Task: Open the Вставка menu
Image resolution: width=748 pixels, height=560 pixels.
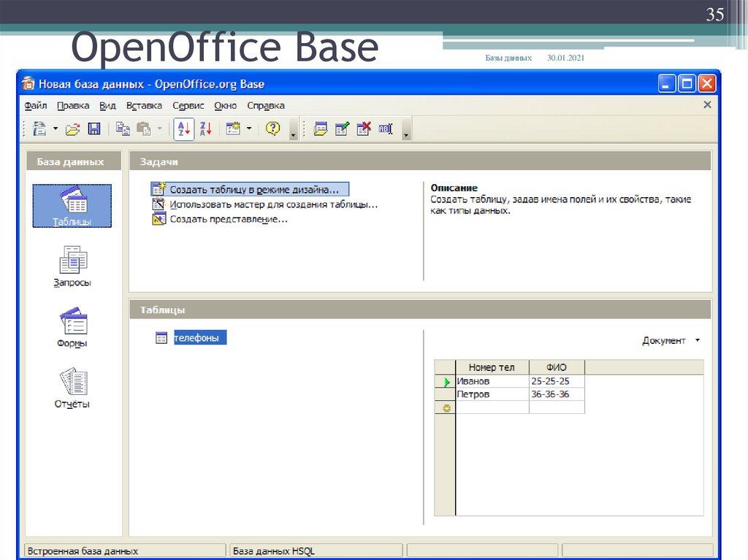Action: point(144,105)
